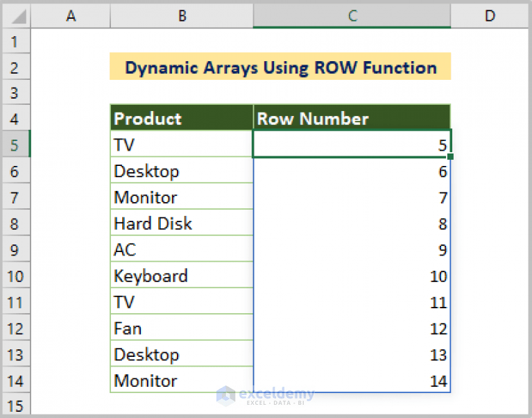Select row 5 header

point(16,144)
